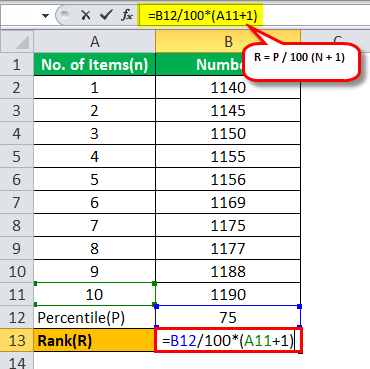Screen dimensions: 370x369
Task: Select row 2 header
Action: coord(17,87)
